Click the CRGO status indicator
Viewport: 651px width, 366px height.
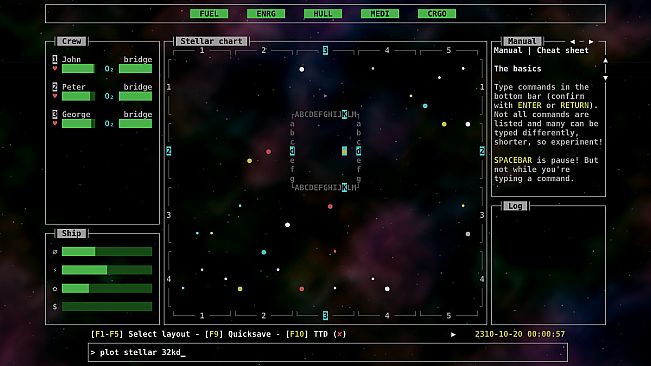437,14
